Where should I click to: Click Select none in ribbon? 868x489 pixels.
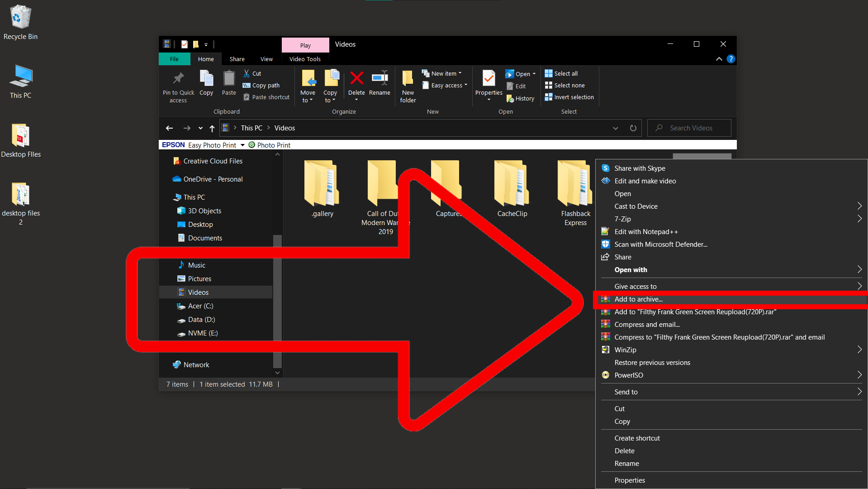(x=565, y=85)
